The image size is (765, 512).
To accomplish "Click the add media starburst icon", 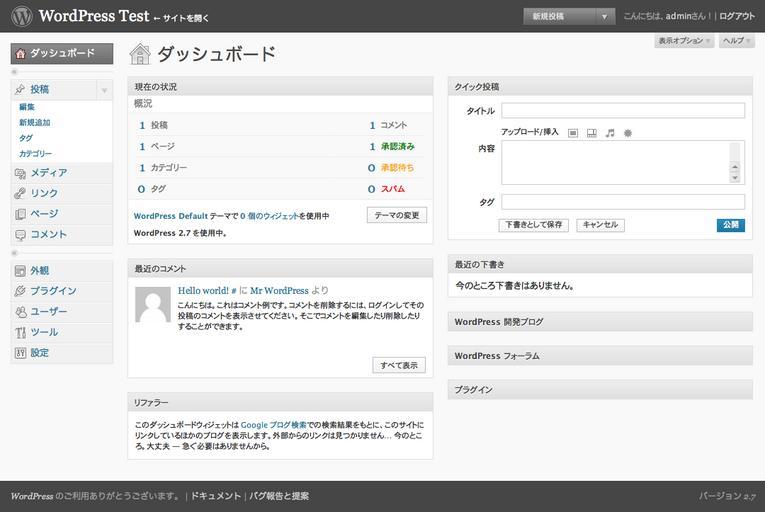I will (x=628, y=133).
